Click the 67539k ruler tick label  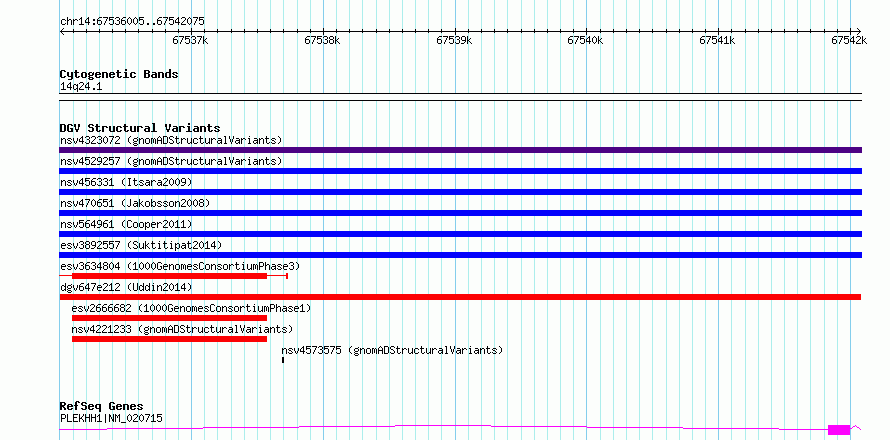[455, 40]
